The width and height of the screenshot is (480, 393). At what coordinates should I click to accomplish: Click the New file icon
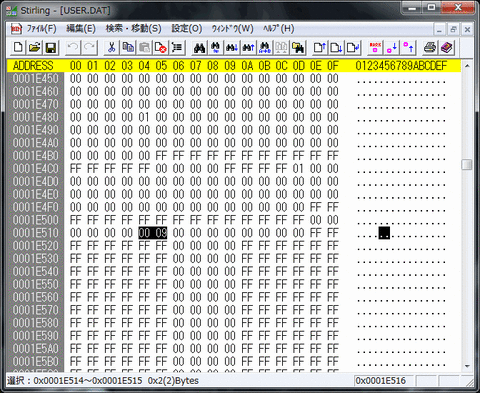18,48
